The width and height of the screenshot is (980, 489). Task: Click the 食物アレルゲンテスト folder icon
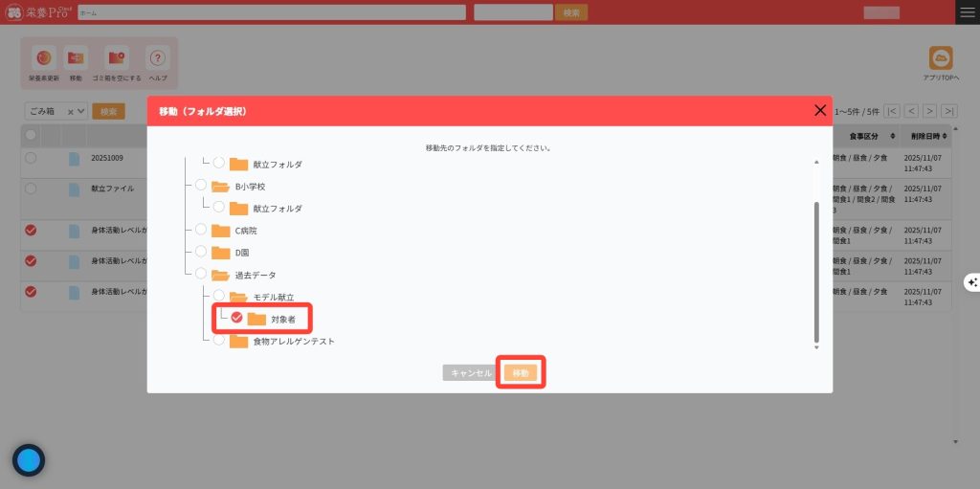click(x=238, y=341)
